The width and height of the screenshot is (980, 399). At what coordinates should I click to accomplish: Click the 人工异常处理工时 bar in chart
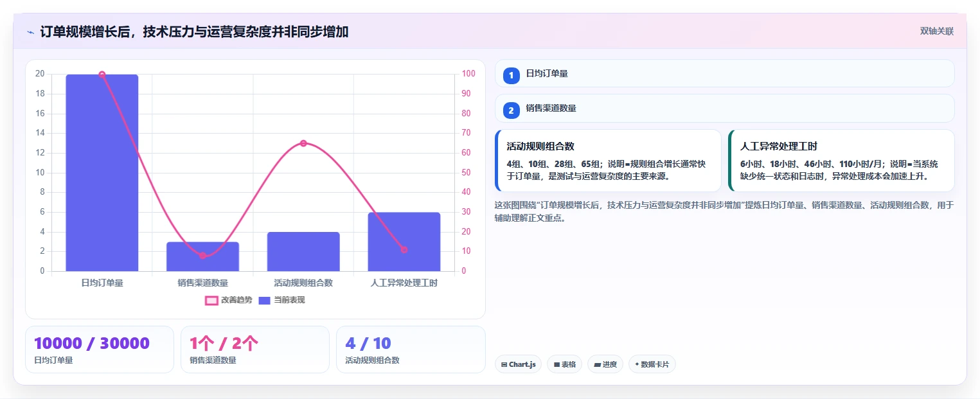[x=404, y=242]
